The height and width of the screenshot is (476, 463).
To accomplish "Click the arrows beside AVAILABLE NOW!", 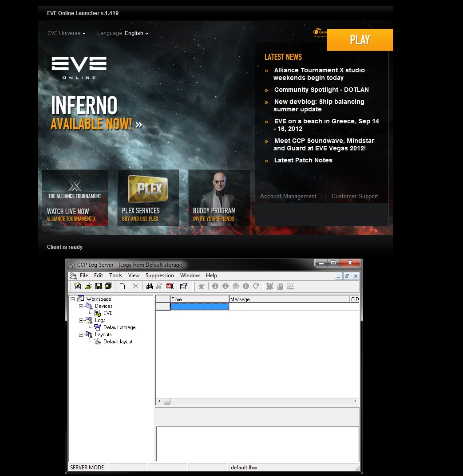I will click(139, 125).
